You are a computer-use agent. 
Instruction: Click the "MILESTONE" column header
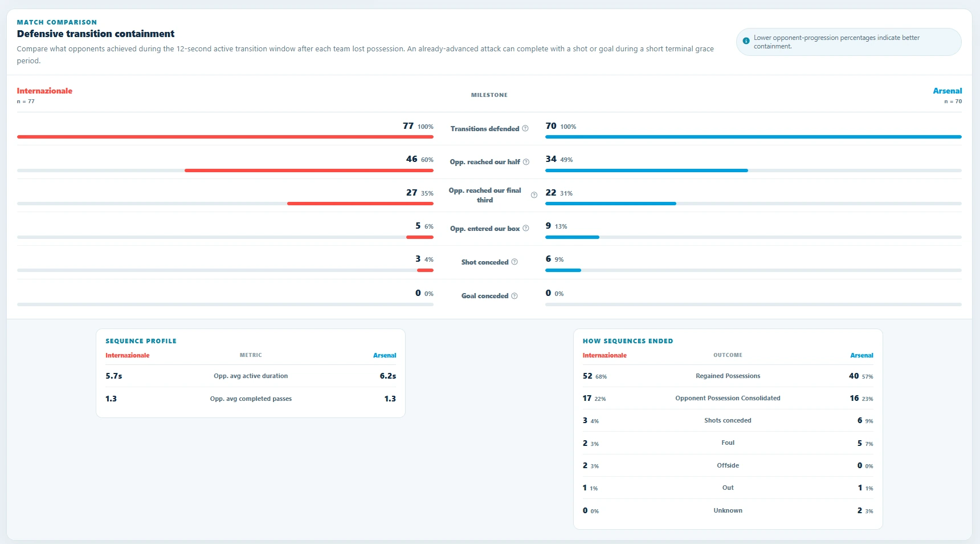[x=489, y=95]
